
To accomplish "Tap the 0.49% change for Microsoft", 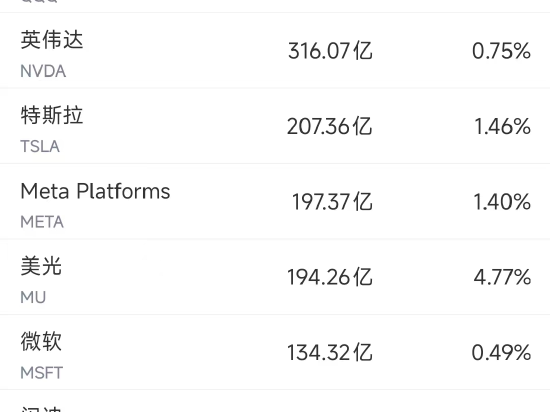I will (x=501, y=353).
